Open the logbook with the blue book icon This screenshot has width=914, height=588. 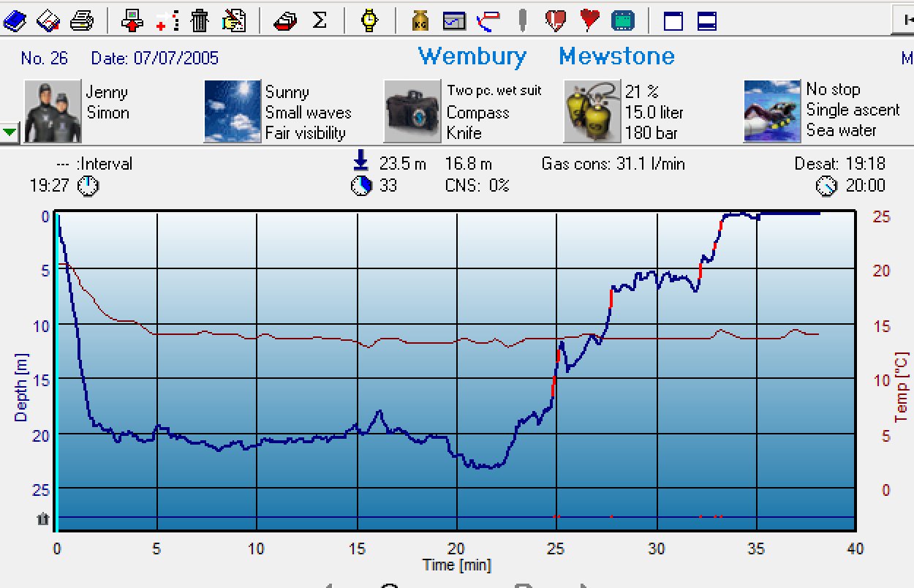tap(16, 20)
